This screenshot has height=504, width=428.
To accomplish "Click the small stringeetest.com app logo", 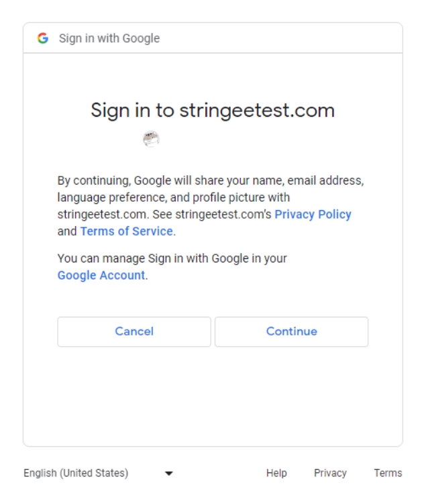I will tap(151, 139).
